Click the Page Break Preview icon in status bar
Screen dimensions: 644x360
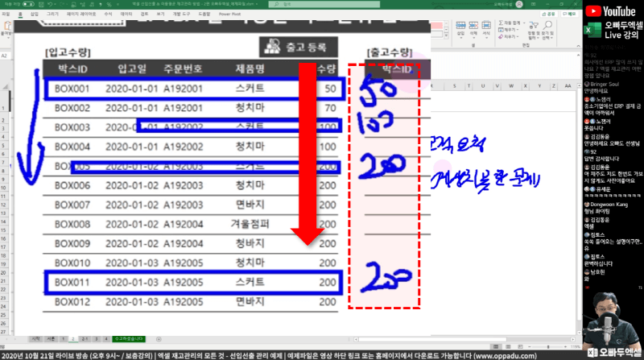[520, 346]
